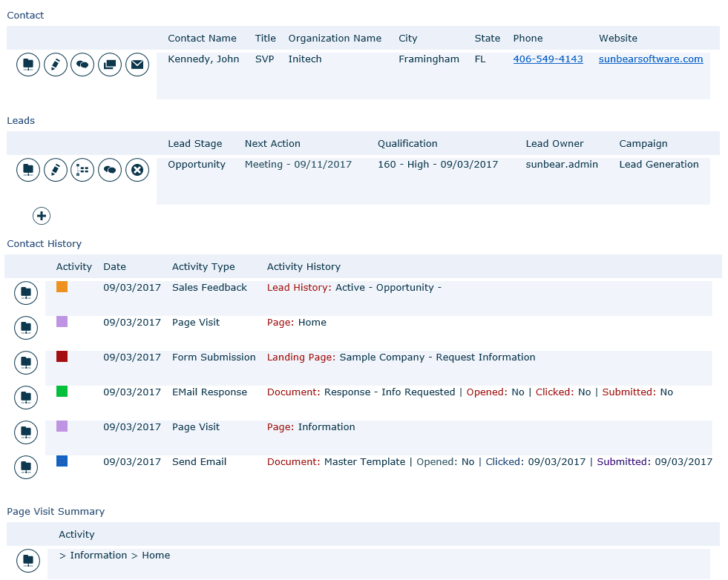Open folder icon for the EMail Response activity

pos(26,398)
